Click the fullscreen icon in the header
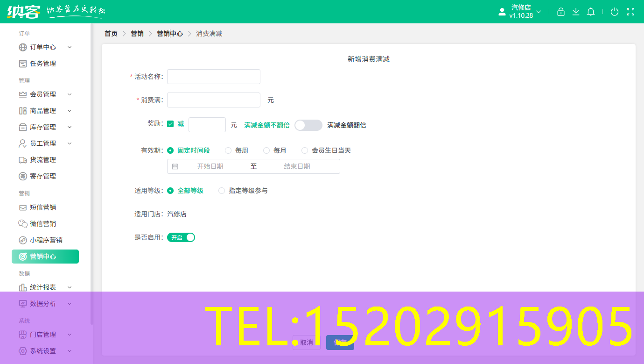Viewport: 644px width, 364px height. [631, 12]
